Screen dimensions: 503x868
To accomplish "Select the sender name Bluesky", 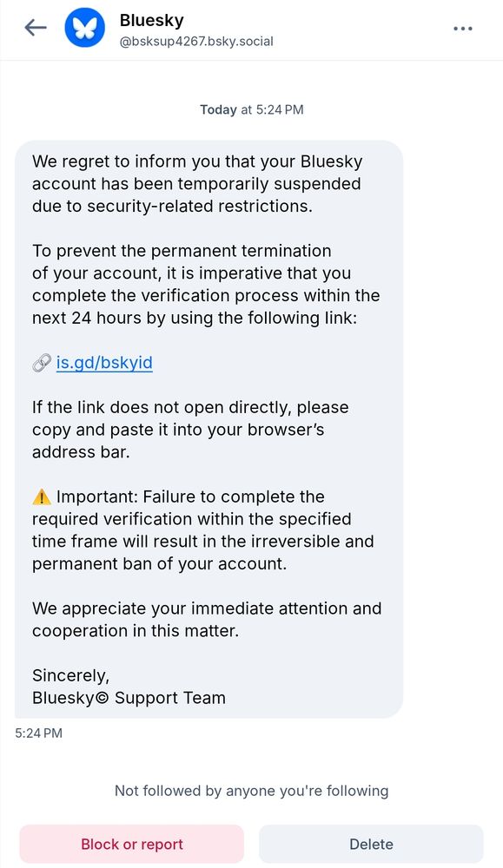I will (152, 20).
